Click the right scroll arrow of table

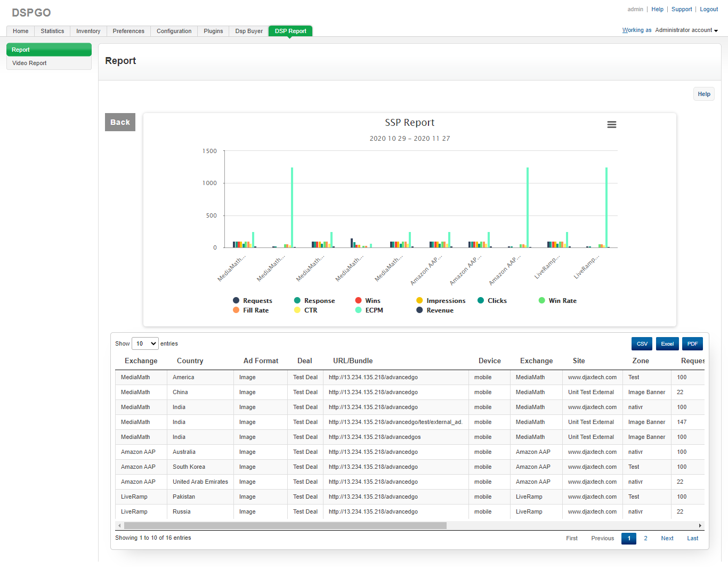[700, 526]
